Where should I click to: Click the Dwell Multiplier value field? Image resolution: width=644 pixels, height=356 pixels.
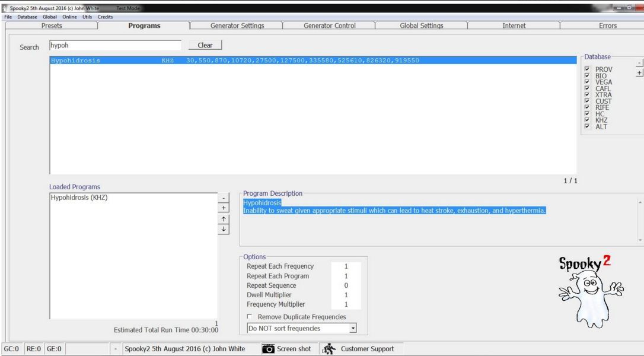[346, 295]
